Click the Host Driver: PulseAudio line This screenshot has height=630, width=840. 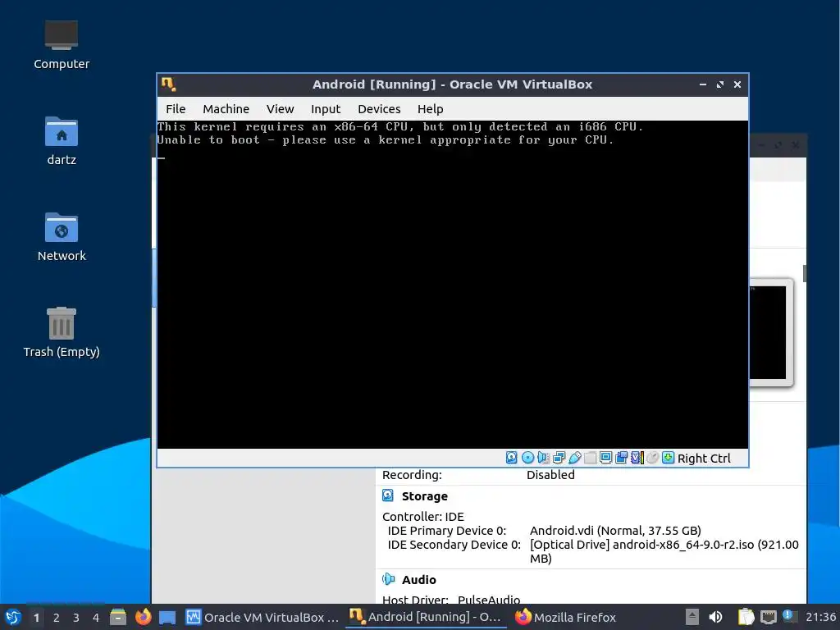[451, 600]
